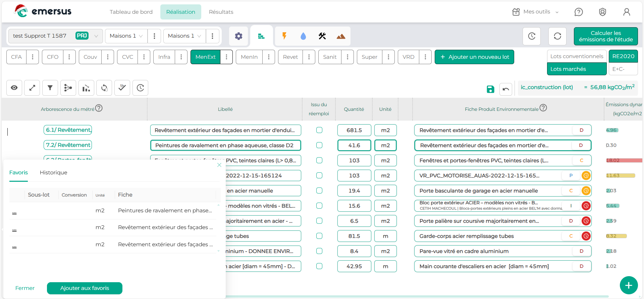This screenshot has width=644, height=299.
Task: Check réemploi box for 681.5 m2 row
Action: 319,130
